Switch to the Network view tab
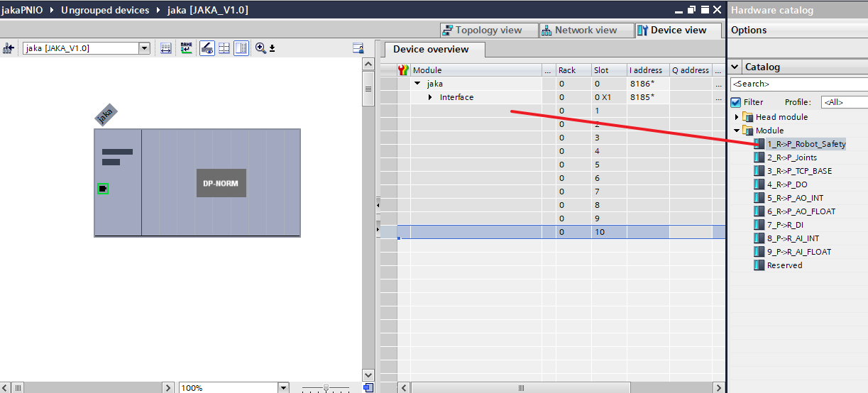 [578, 30]
